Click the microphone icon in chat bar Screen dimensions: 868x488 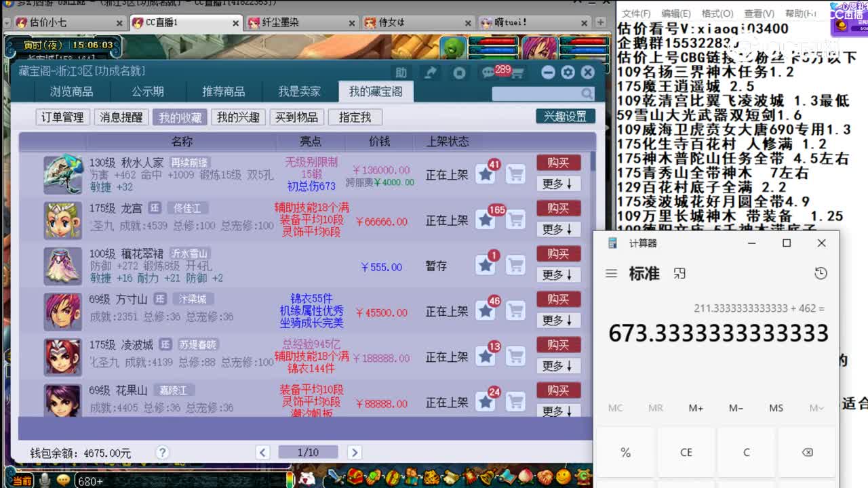[x=45, y=481]
